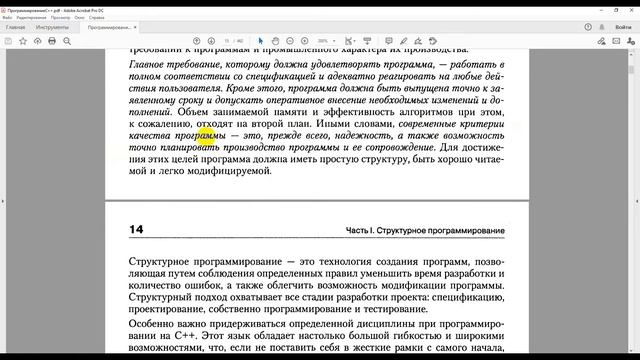Viewport: 640px width, 360px height.
Task: Open the Редактирование menu
Action: [31, 18]
